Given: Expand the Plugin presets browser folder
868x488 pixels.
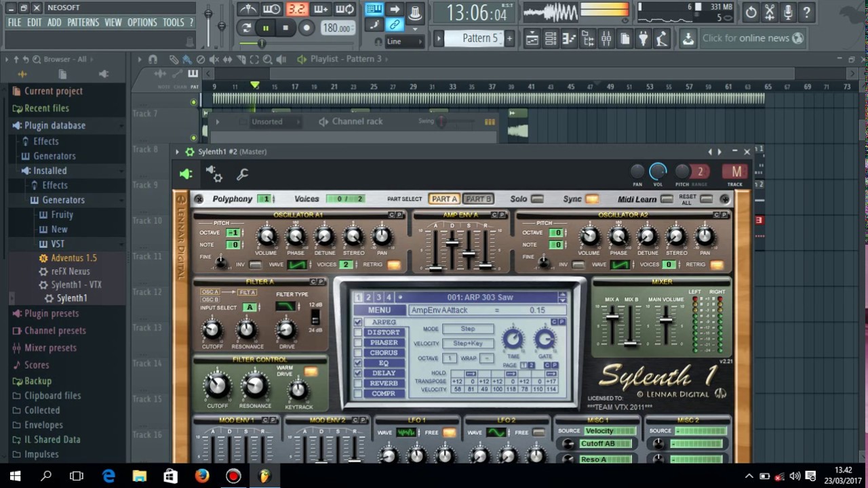Looking at the screenshot, I should (52, 313).
